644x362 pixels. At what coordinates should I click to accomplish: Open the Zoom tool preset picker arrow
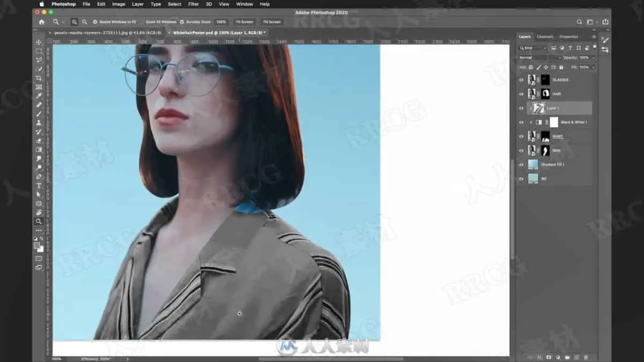pos(62,22)
